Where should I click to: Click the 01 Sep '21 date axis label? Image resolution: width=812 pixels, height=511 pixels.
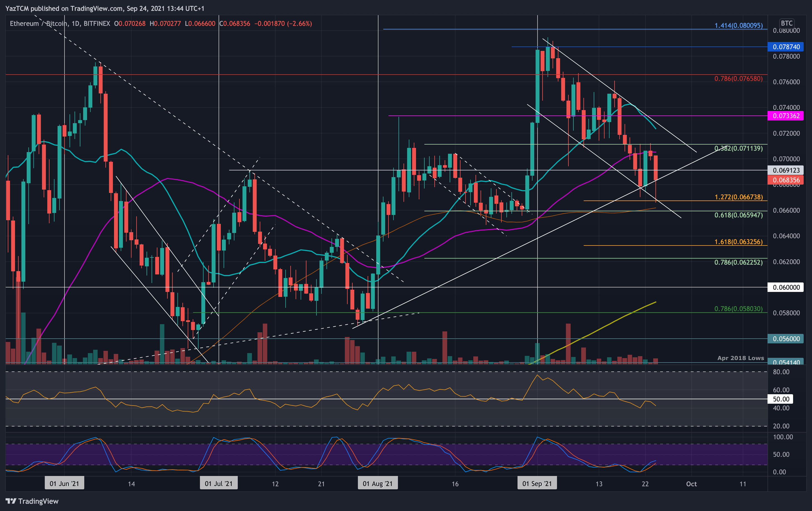click(x=537, y=483)
